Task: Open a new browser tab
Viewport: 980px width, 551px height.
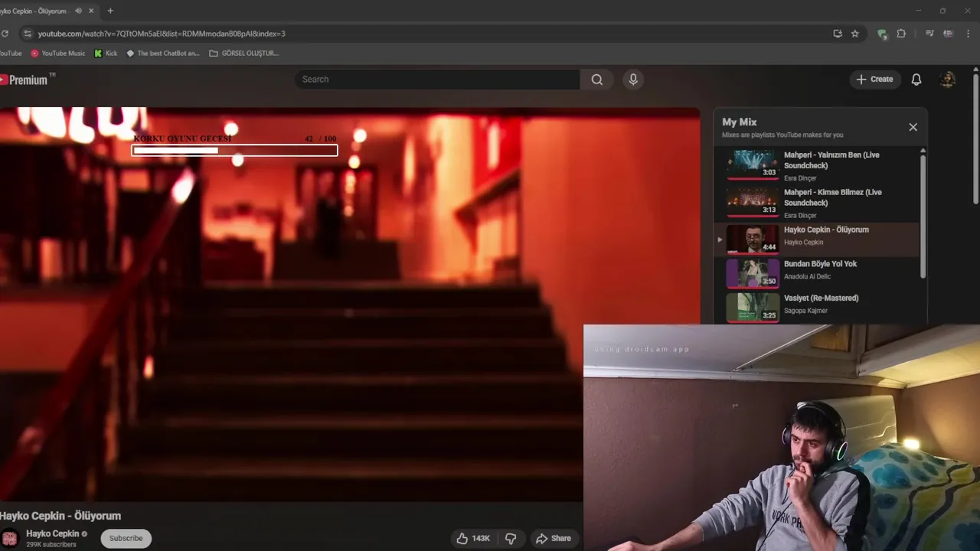Action: [110, 11]
